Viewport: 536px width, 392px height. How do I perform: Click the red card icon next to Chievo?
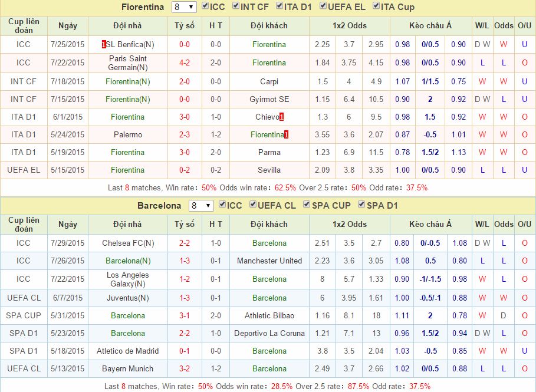pyautogui.click(x=282, y=117)
